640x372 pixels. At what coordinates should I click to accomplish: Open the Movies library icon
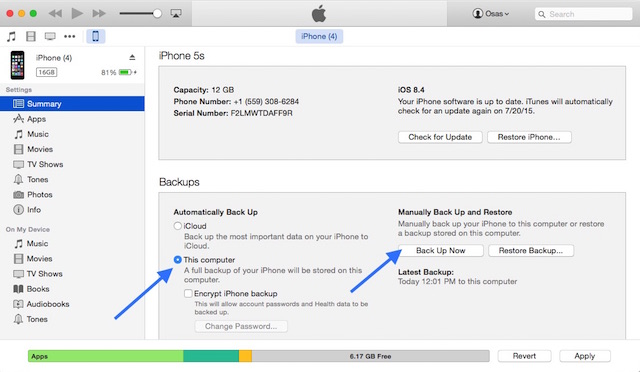(31, 36)
